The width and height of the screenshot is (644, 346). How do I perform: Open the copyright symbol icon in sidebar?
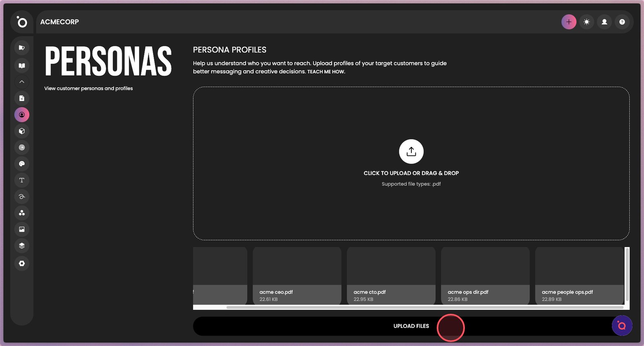click(22, 147)
